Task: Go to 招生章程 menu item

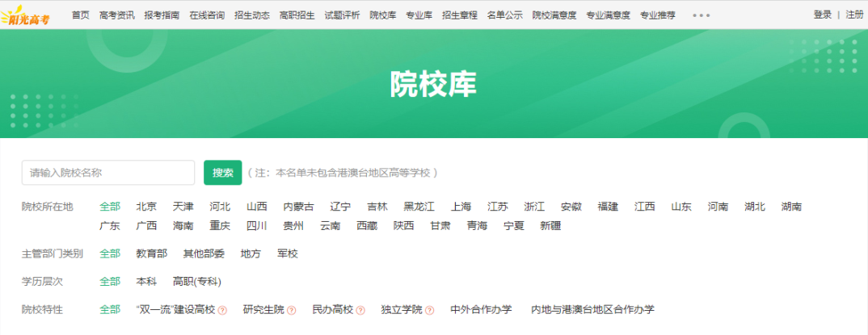Action: [460, 15]
